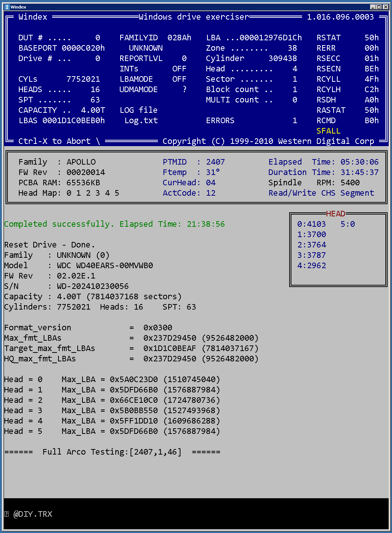Viewport: 392px width, 533px height.
Task: Select Capacity 7814037168 sectors line
Action: [93, 297]
